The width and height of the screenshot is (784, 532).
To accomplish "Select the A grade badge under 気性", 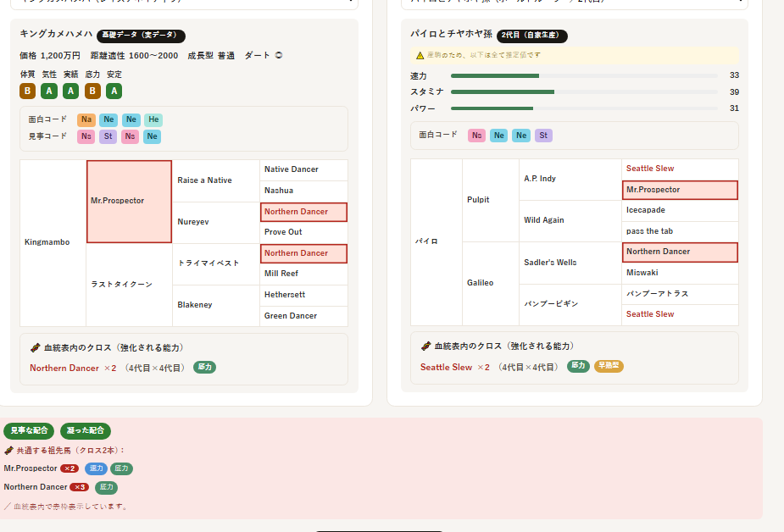I will (49, 91).
